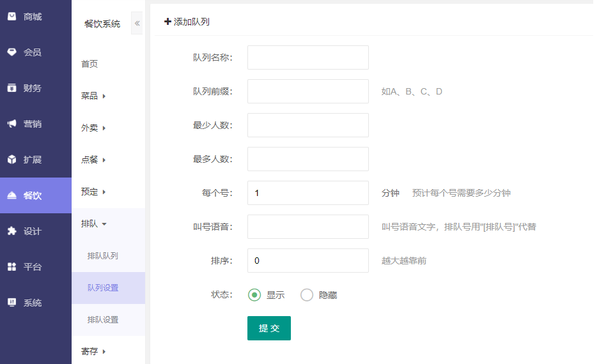Click the cube icon beside 扩展

click(12, 160)
